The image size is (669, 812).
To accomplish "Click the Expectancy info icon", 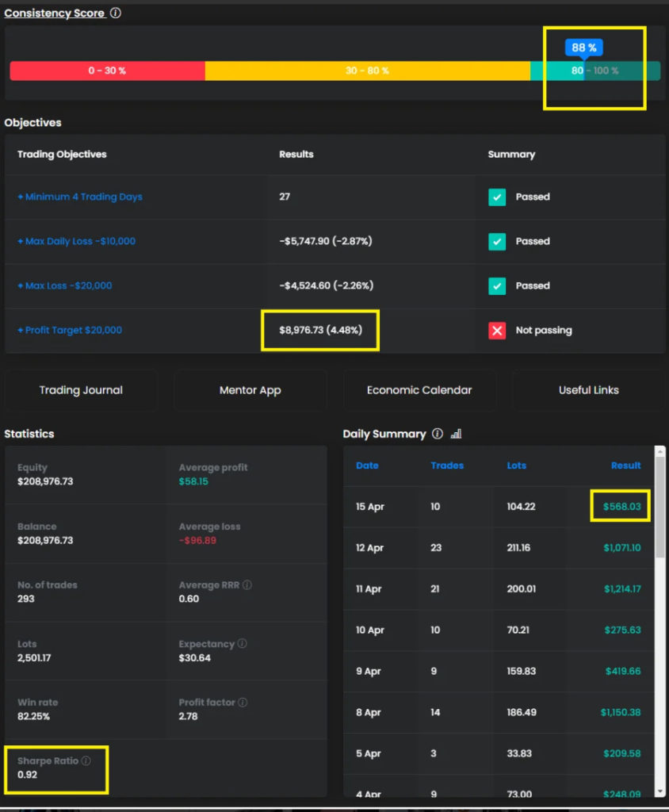I will pyautogui.click(x=242, y=644).
